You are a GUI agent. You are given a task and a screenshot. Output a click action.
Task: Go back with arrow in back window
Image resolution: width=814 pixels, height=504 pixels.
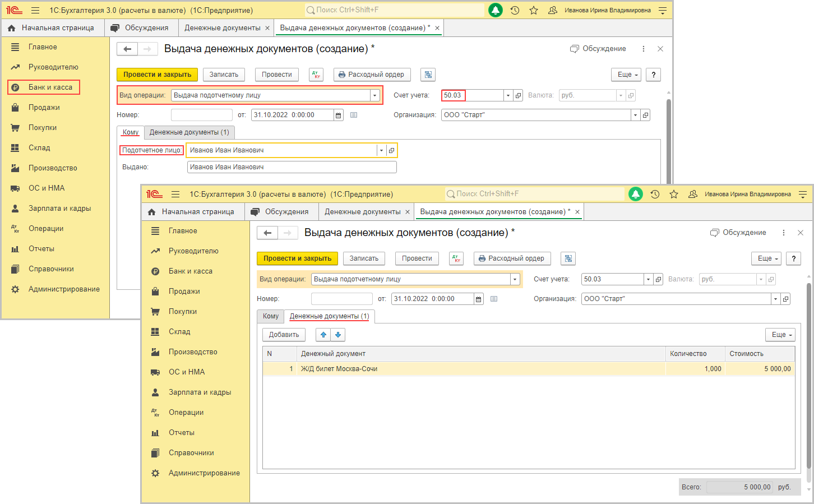pyautogui.click(x=127, y=49)
